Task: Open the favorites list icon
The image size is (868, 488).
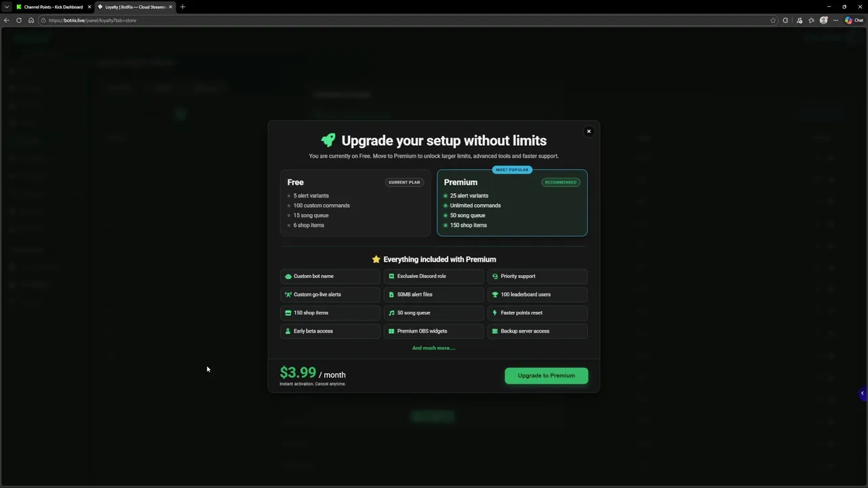Action: [x=811, y=20]
